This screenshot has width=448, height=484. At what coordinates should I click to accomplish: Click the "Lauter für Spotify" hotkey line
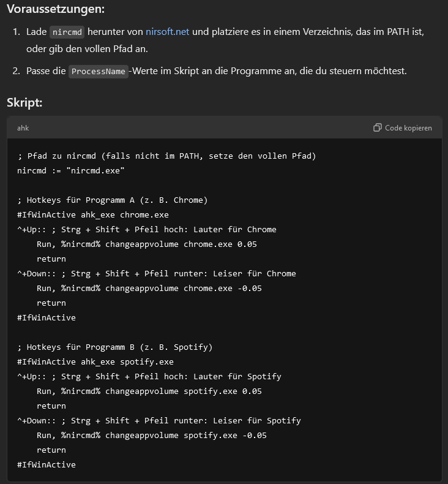(x=149, y=376)
